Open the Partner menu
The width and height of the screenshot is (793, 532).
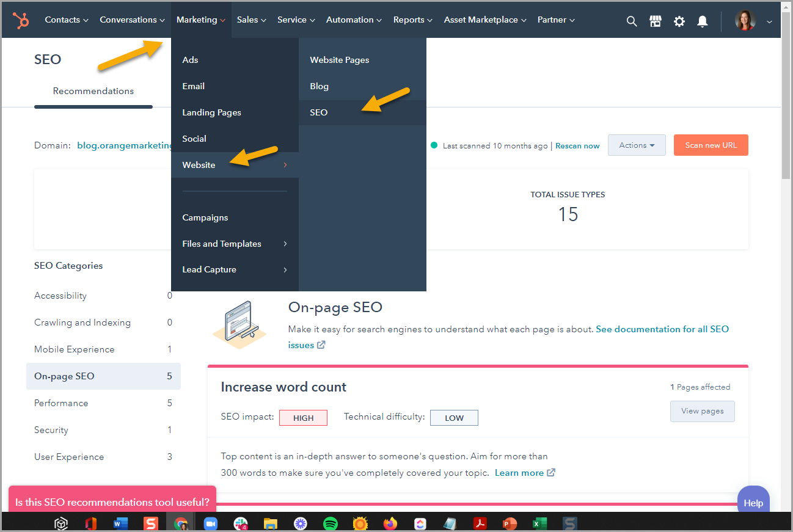pos(556,20)
